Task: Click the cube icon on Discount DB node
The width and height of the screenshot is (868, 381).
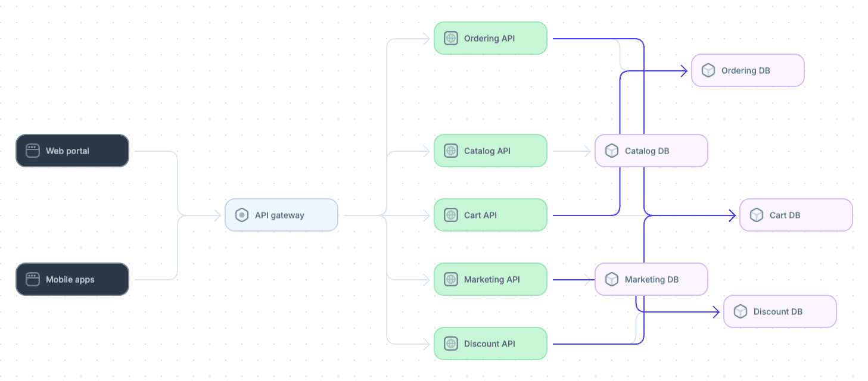Action: (741, 312)
